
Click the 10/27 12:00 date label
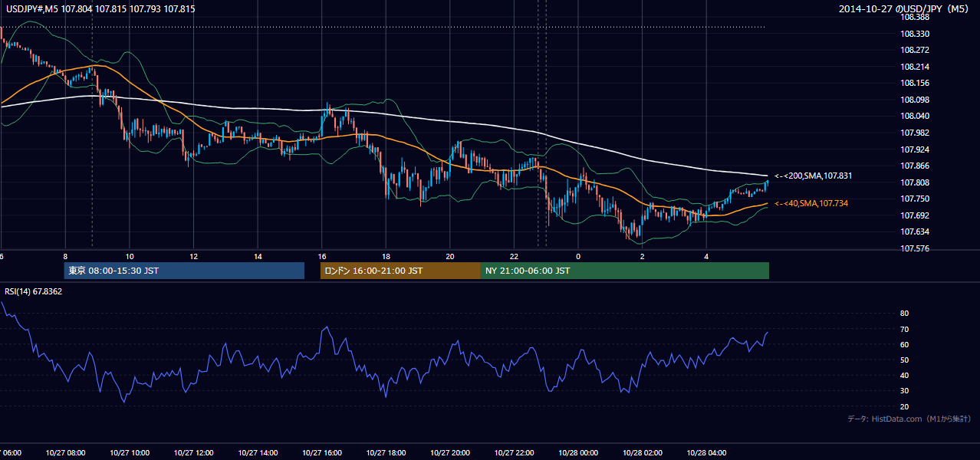pos(193,453)
